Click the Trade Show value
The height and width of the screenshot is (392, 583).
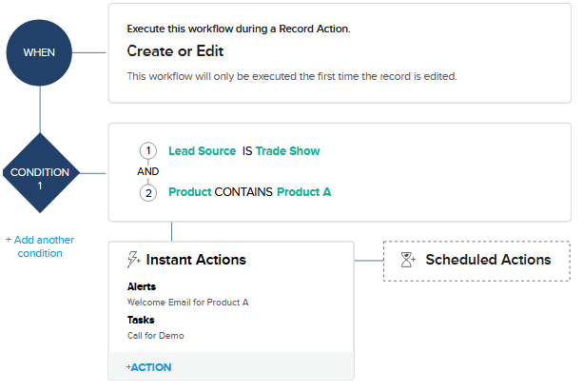pyautogui.click(x=288, y=151)
